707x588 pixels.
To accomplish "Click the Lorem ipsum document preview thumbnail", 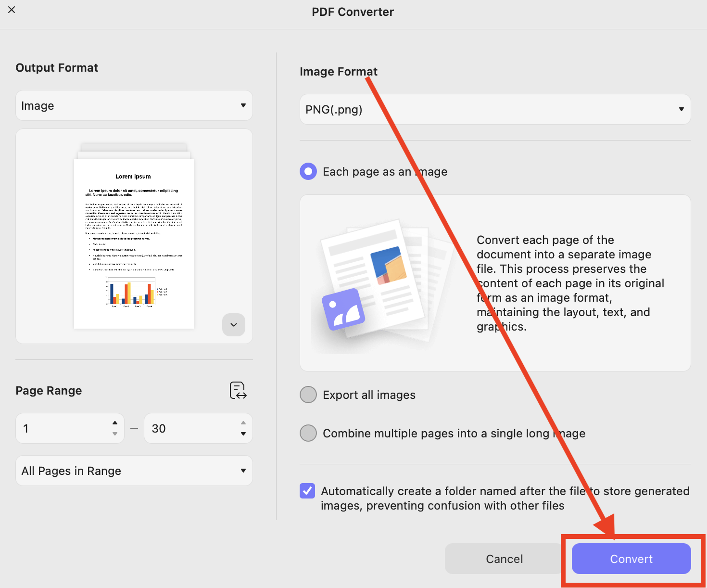I will pyautogui.click(x=134, y=236).
